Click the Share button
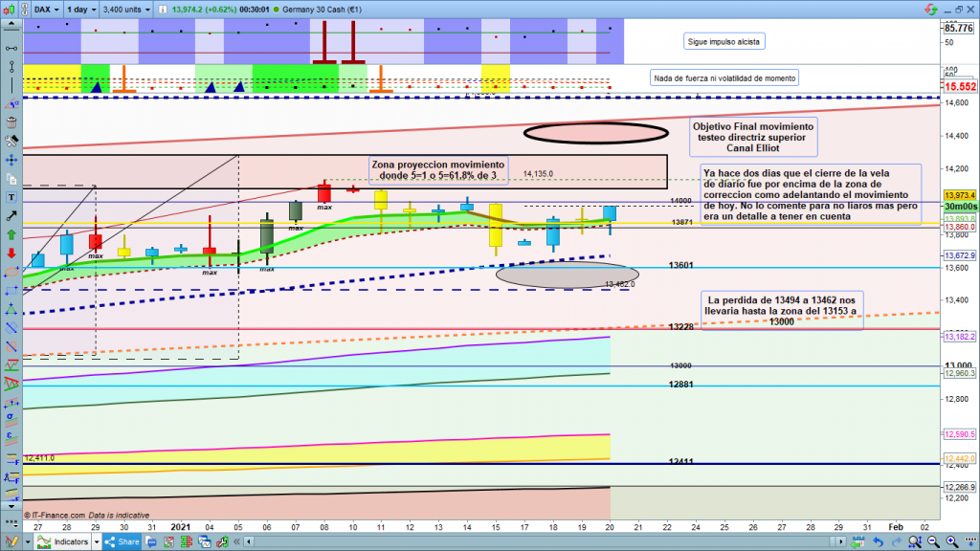Viewport: 980px width, 551px height. pos(122,542)
